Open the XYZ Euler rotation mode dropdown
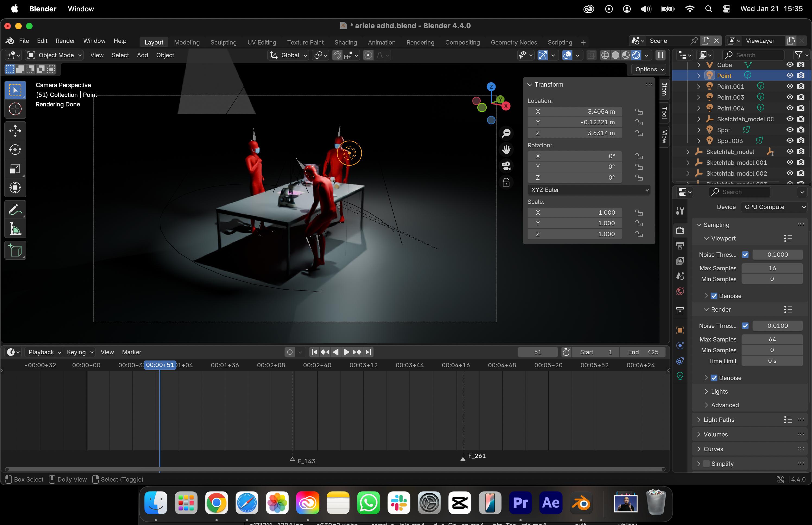This screenshot has width=812, height=525. (x=588, y=190)
